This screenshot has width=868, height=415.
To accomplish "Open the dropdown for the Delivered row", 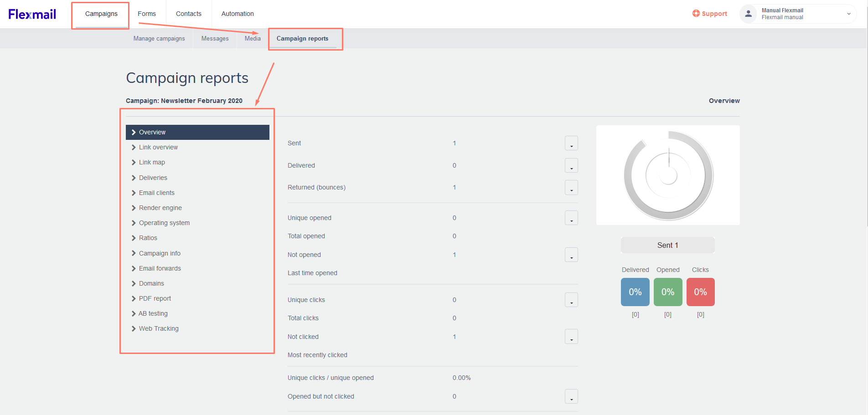I will [571, 165].
